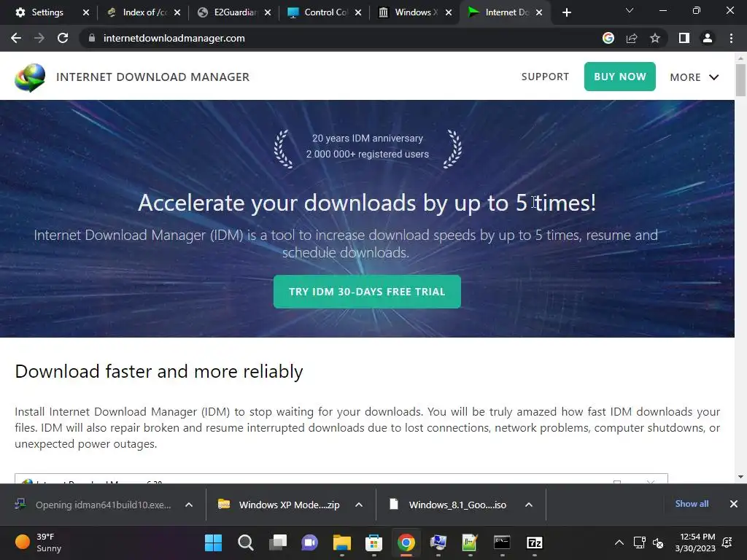Bookmark this tab with the star
The height and width of the screenshot is (560, 747).
coord(655,38)
